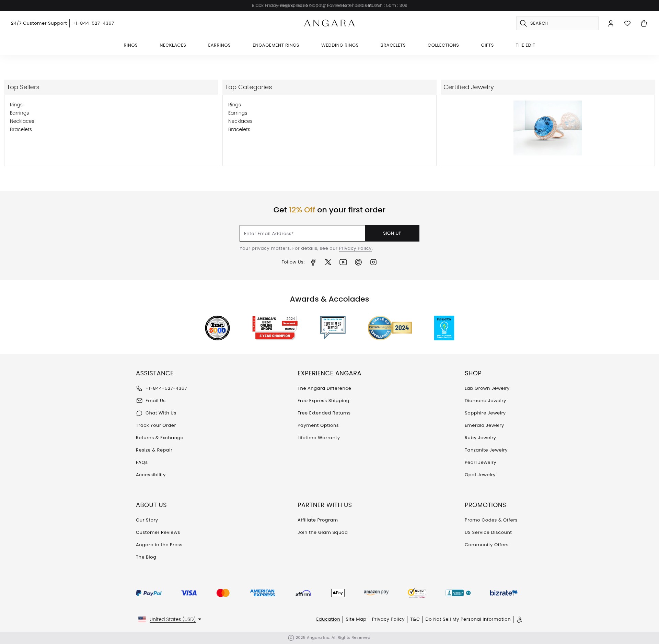Viewport: 659px width, 644px height.
Task: Click the Apple Pay logo
Action: pyautogui.click(x=338, y=593)
